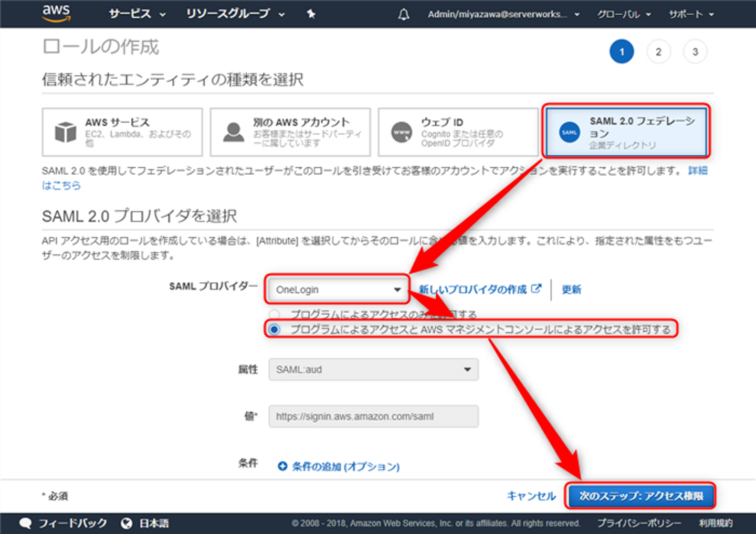This screenshot has width=756, height=534.
Task: Click the SAML round badge icon
Action: point(570,132)
